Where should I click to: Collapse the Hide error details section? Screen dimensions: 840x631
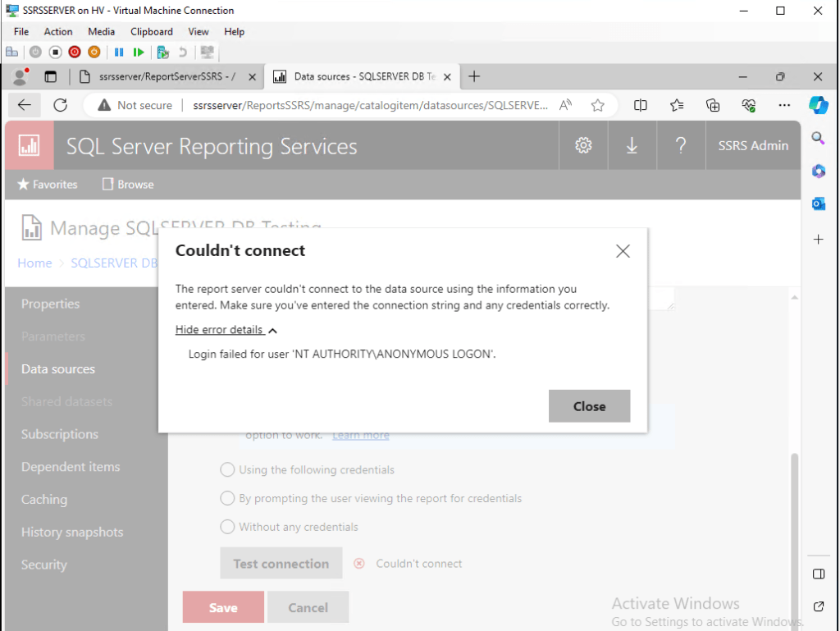click(226, 329)
